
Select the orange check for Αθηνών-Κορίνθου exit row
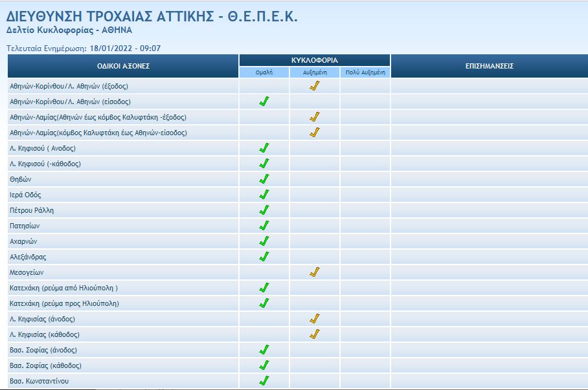(314, 85)
